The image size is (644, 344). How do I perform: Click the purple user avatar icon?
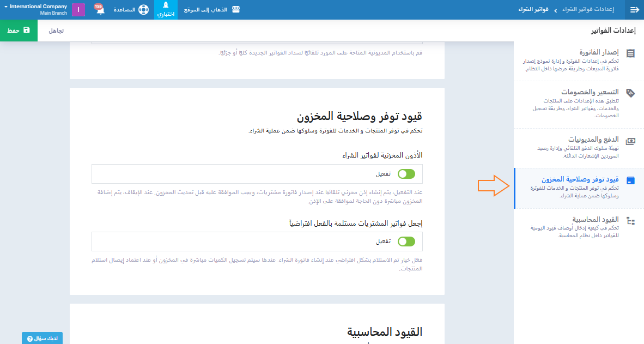pos(78,10)
